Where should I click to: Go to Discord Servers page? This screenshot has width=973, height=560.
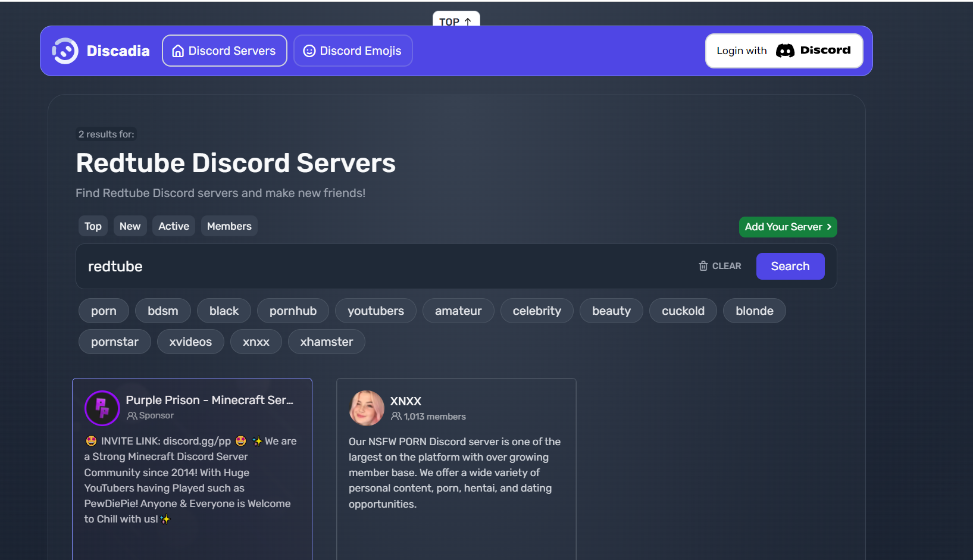[224, 51]
